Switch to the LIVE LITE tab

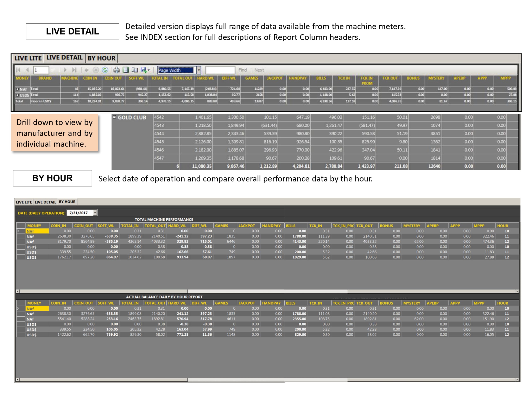tap(28, 58)
